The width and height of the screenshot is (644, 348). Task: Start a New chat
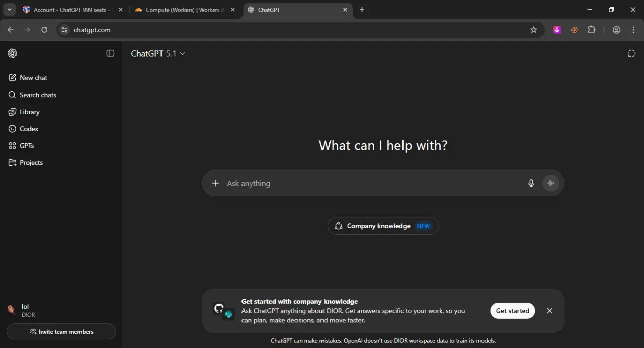point(61,78)
